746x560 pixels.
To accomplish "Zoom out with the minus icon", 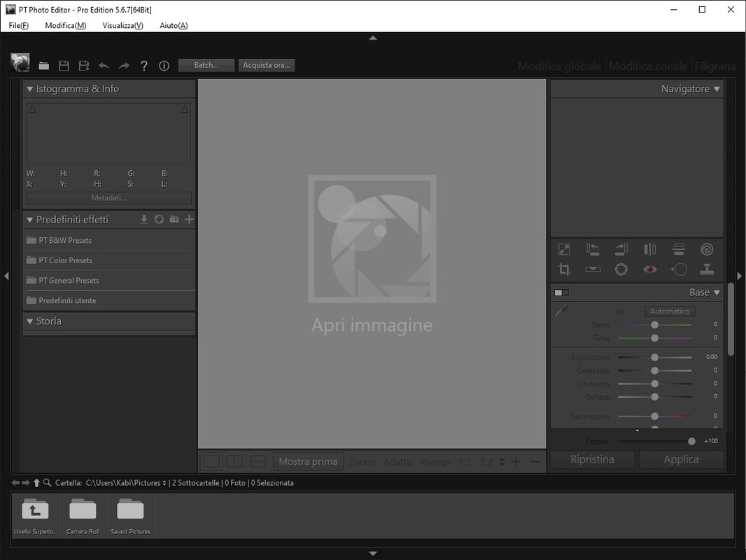I will (535, 461).
